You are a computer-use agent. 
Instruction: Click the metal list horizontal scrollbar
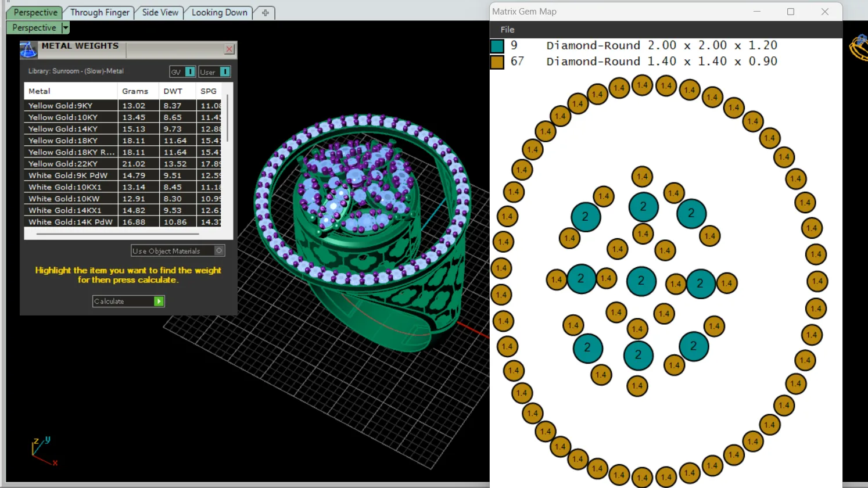click(117, 234)
